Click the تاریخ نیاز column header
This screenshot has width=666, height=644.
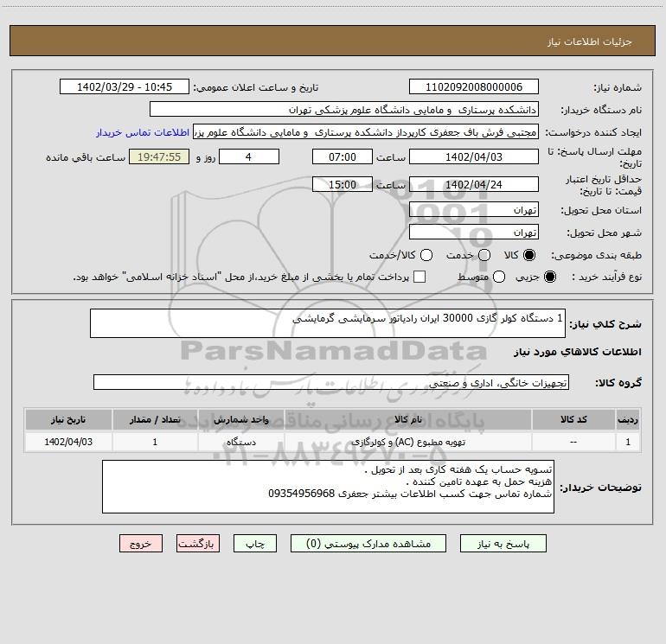[x=68, y=419]
